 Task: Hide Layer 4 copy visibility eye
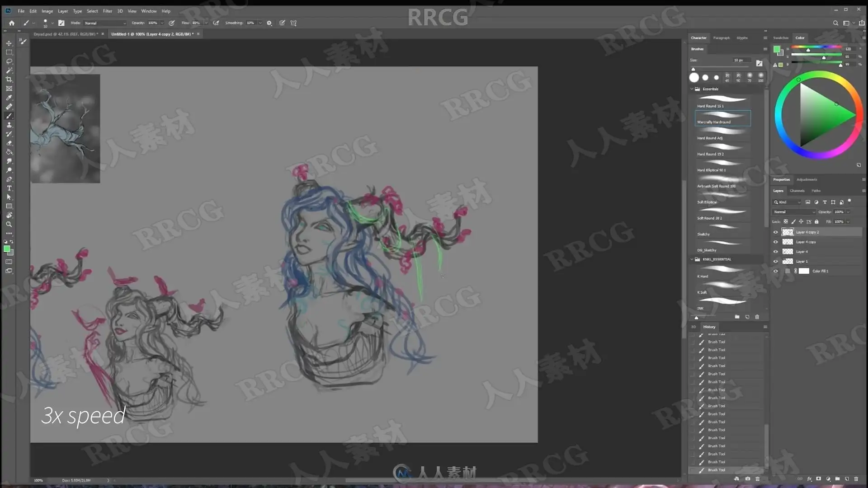776,242
